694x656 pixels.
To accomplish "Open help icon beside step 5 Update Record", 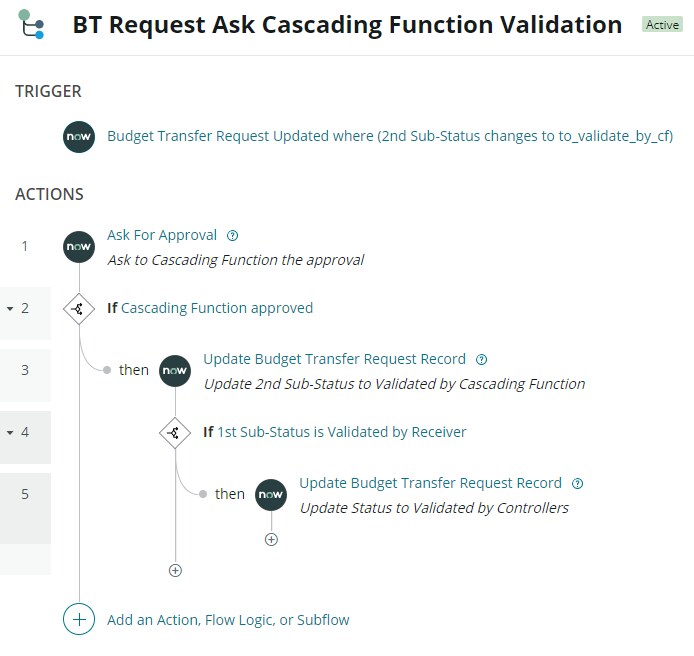I will (x=578, y=483).
